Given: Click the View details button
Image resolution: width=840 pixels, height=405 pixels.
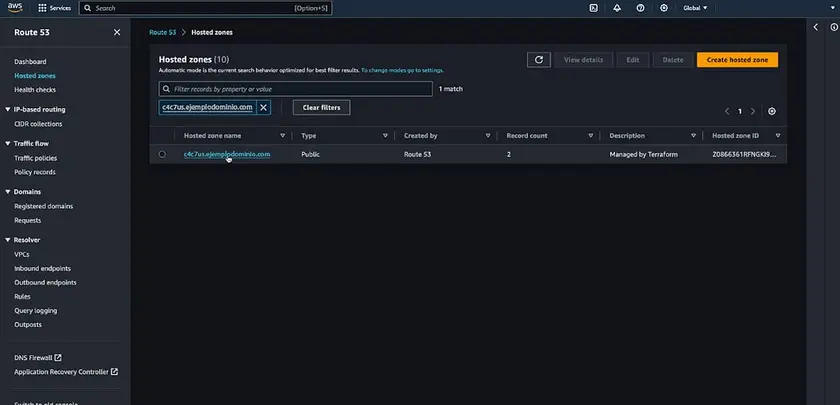Looking at the screenshot, I should pyautogui.click(x=583, y=60).
